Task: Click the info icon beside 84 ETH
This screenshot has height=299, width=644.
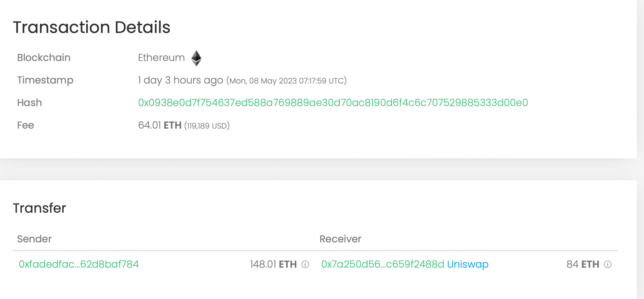Action: [607, 264]
